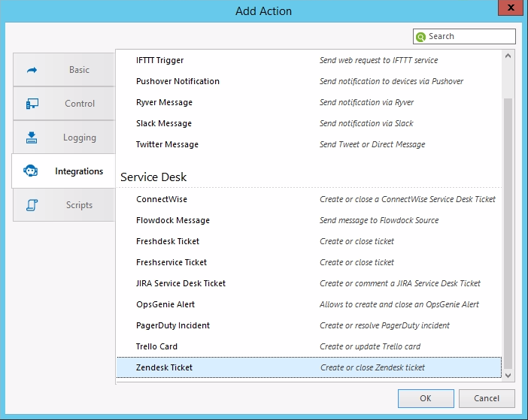The width and height of the screenshot is (528, 420).
Task: Click 'Send notification via Slack' description
Action: click(x=366, y=123)
